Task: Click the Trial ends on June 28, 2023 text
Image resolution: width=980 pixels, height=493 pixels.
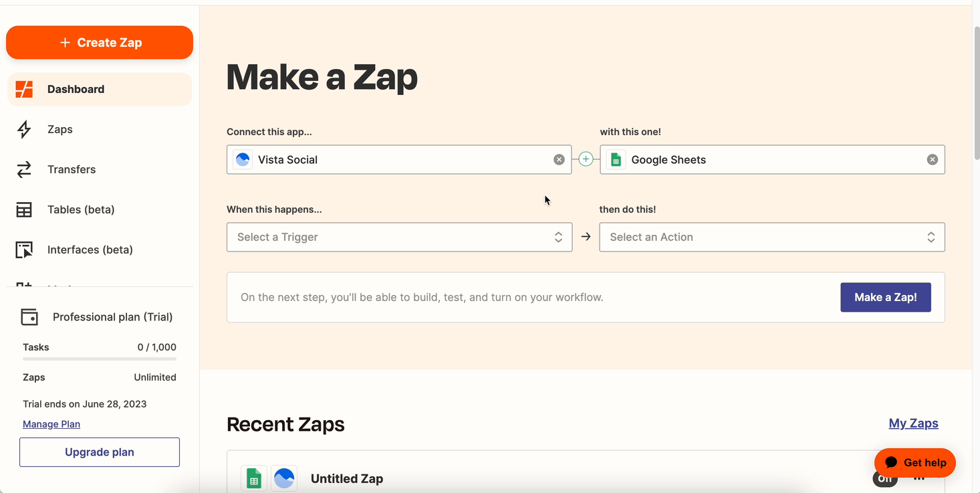Action: click(85, 404)
